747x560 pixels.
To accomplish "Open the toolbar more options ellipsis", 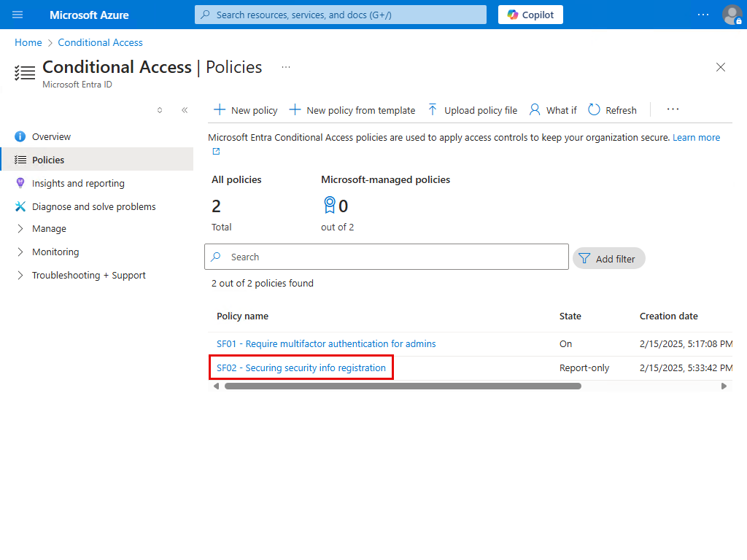I will pos(673,109).
